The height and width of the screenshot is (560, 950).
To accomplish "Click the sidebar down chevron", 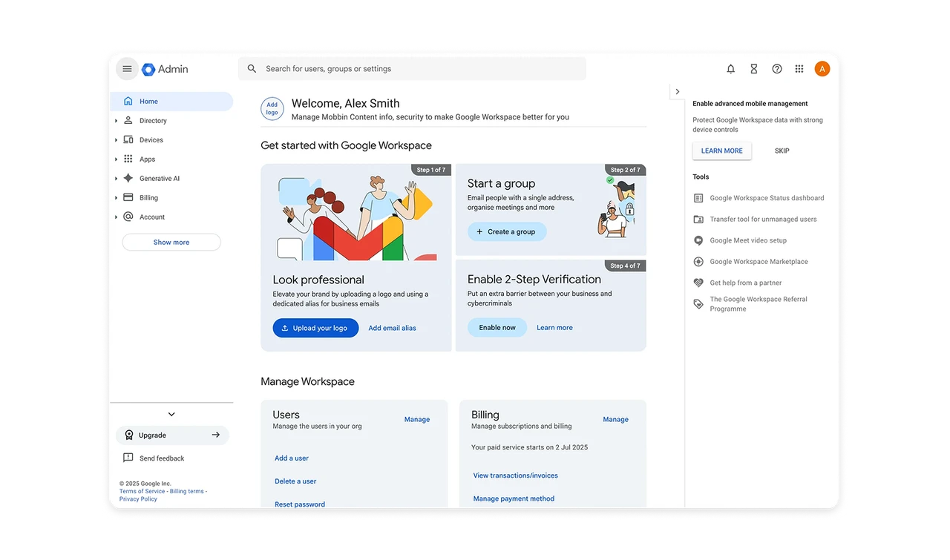I will click(171, 415).
